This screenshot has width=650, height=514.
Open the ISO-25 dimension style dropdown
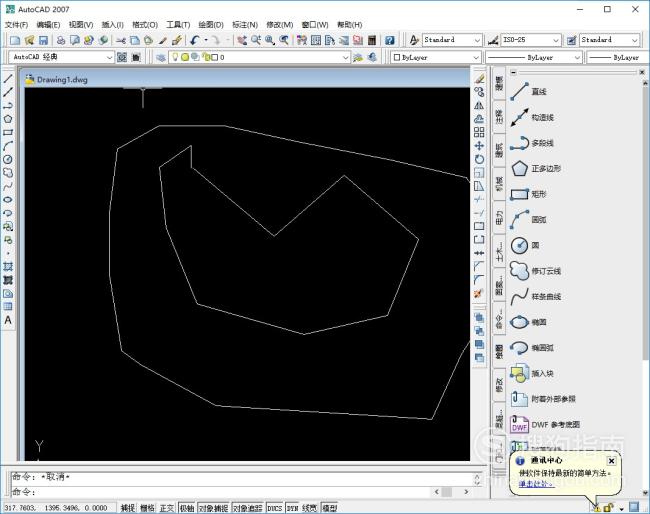556,40
